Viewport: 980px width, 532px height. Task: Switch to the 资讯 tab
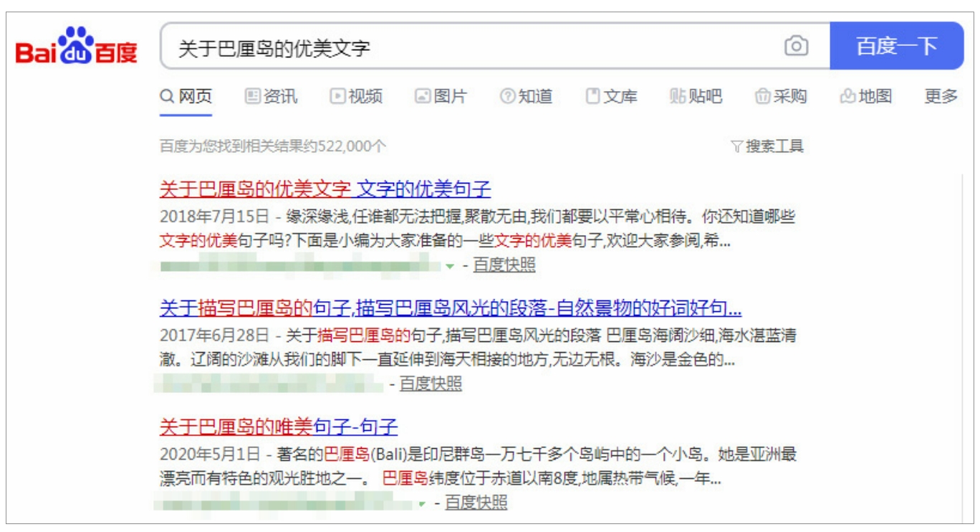[271, 97]
